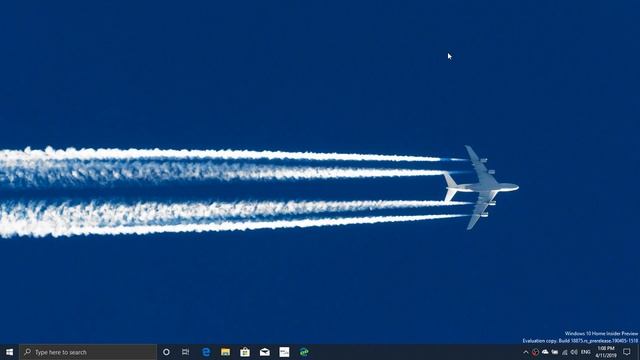Open the volume speaker icon in tray
Image resolution: width=640 pixels, height=360 pixels.
pos(574,352)
